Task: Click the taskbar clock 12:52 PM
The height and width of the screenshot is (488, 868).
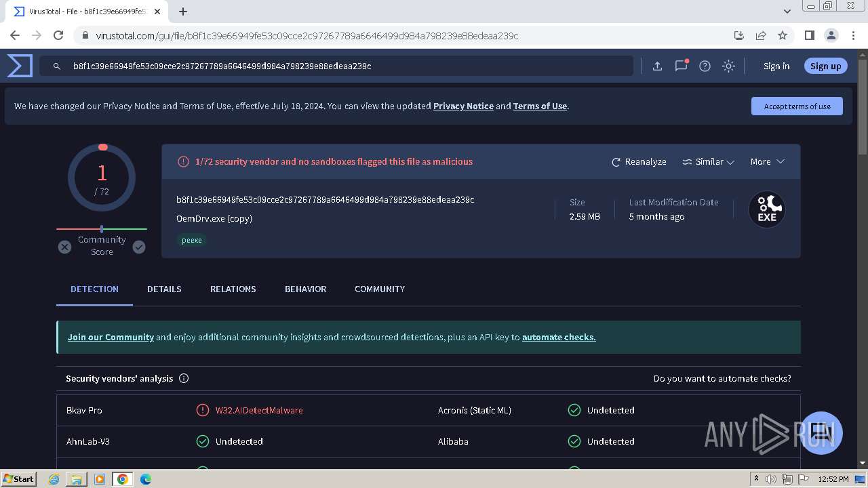Action: click(833, 479)
